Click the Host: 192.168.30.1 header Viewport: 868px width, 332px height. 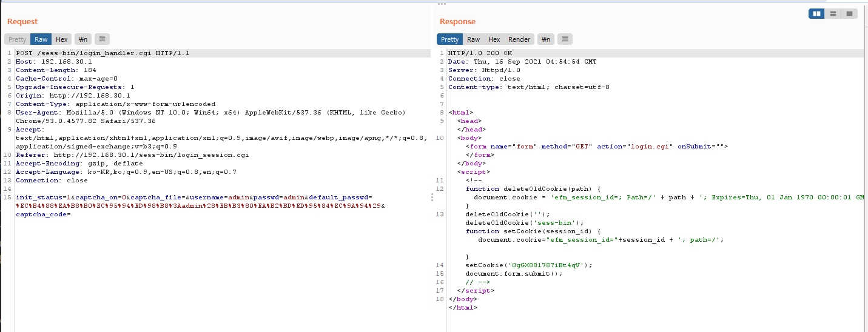point(54,62)
